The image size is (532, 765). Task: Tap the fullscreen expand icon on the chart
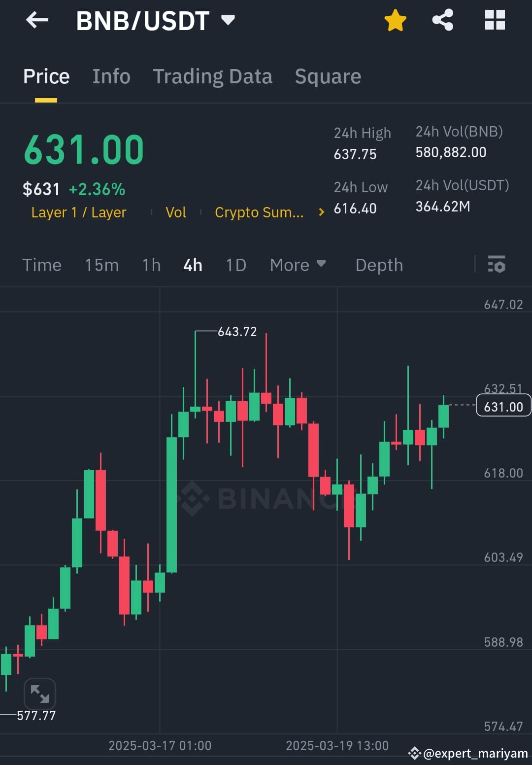(x=39, y=694)
